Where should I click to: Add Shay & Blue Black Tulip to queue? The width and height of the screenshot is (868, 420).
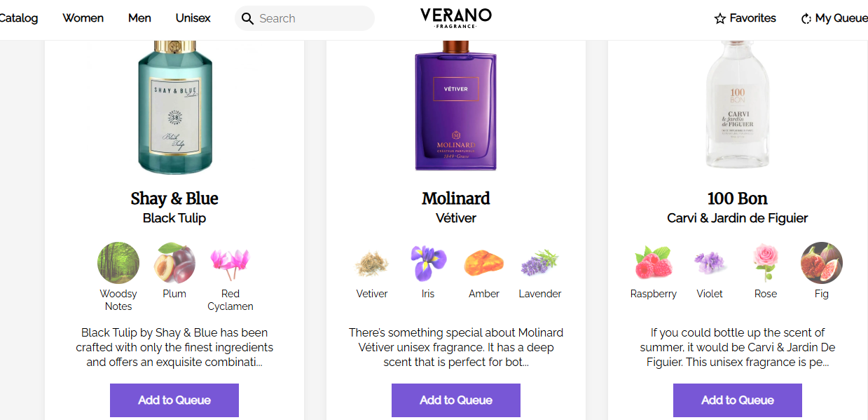click(x=174, y=400)
